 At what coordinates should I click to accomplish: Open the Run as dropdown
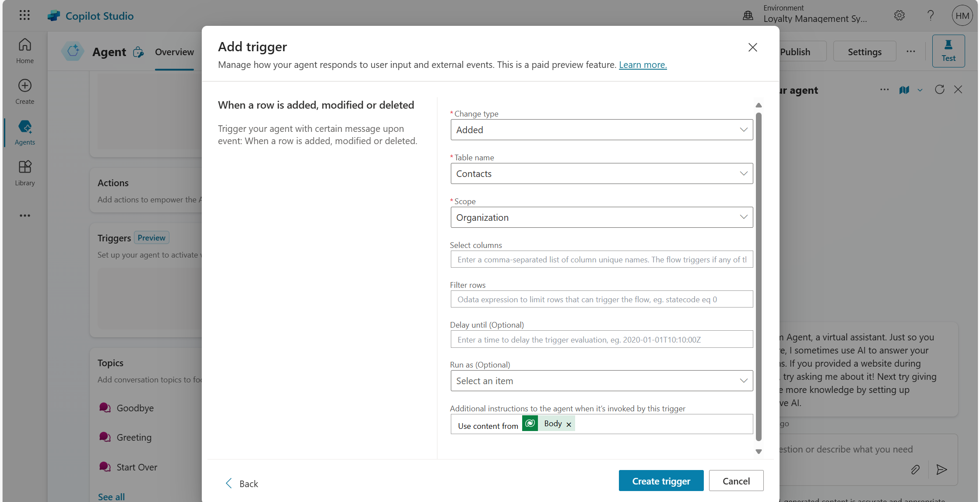[601, 381]
